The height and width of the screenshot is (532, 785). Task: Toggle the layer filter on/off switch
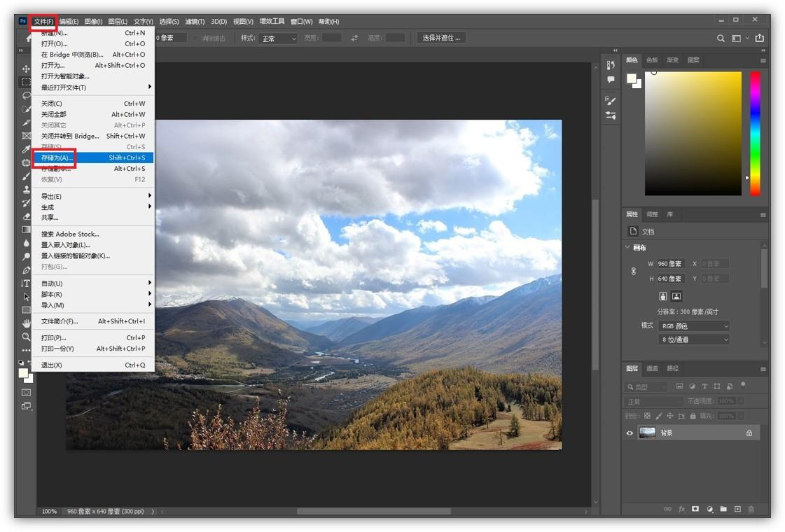click(743, 384)
